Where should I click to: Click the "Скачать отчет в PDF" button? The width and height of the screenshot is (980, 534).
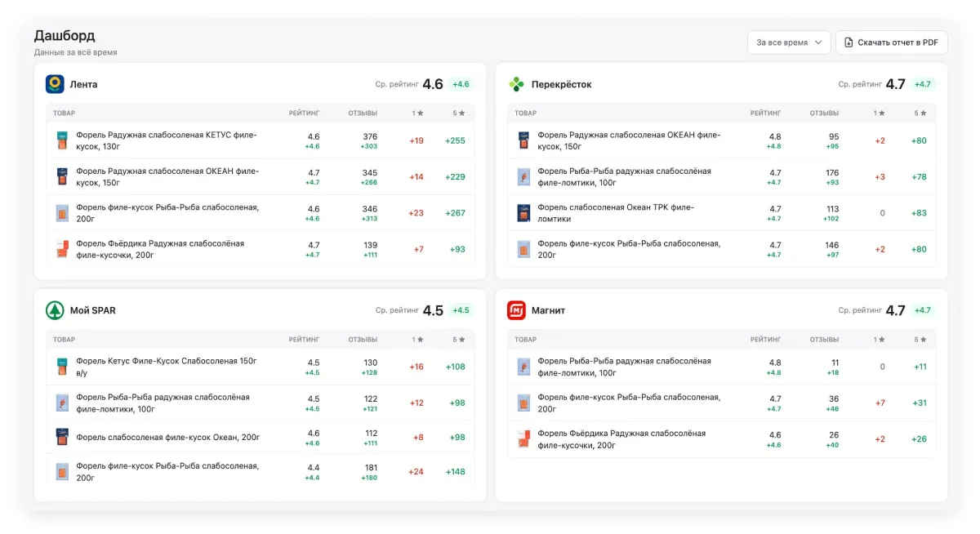click(891, 42)
